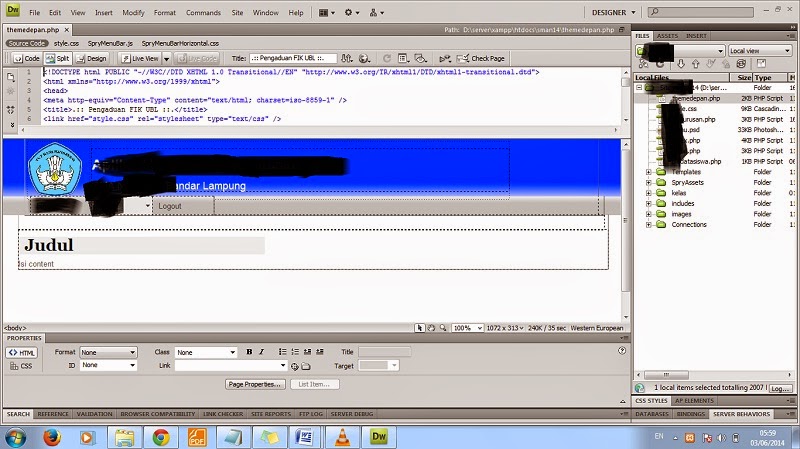Switch to Design view

91,59
